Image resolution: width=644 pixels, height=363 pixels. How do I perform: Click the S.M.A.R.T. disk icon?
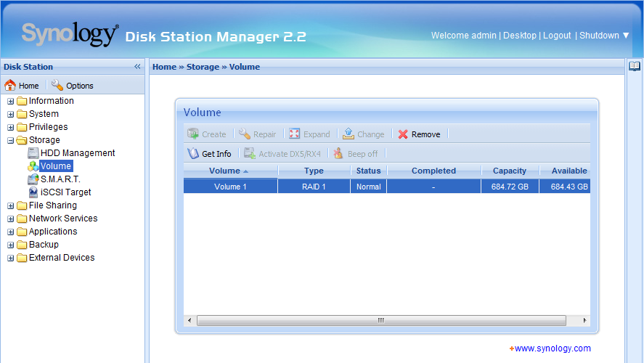click(x=33, y=179)
